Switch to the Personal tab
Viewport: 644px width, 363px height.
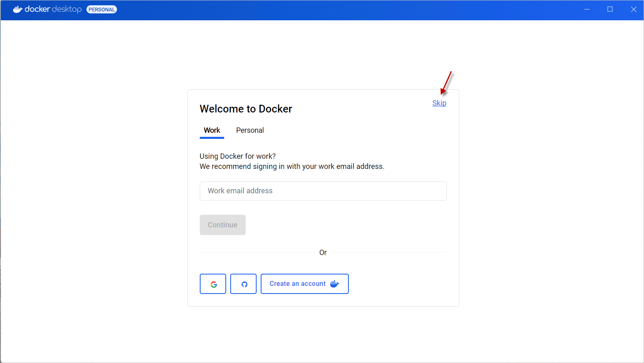(250, 130)
